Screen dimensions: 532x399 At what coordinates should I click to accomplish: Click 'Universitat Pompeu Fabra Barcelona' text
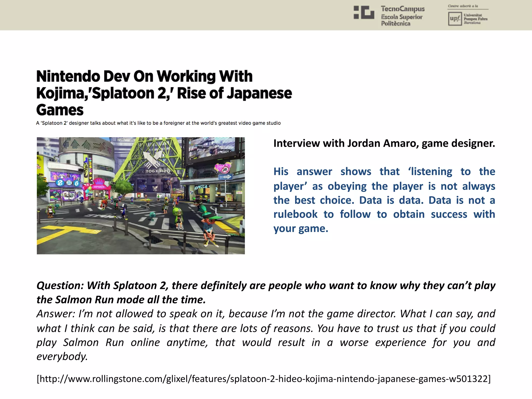[x=476, y=19]
